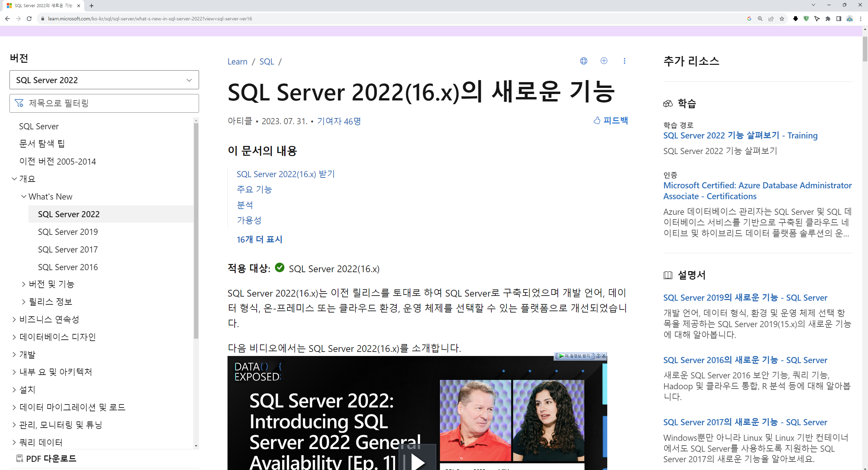The height and width of the screenshot is (470, 868).
Task: Jump to SQL Server 2022(16.x) 받기 section
Action: click(x=285, y=174)
